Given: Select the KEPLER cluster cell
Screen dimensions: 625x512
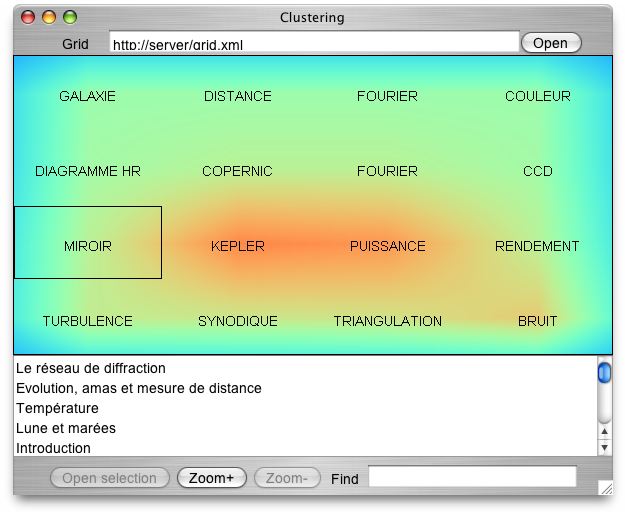Looking at the screenshot, I should pyautogui.click(x=238, y=246).
